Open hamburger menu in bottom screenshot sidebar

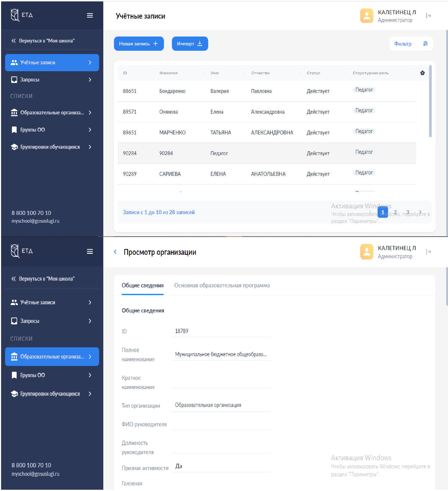point(90,251)
